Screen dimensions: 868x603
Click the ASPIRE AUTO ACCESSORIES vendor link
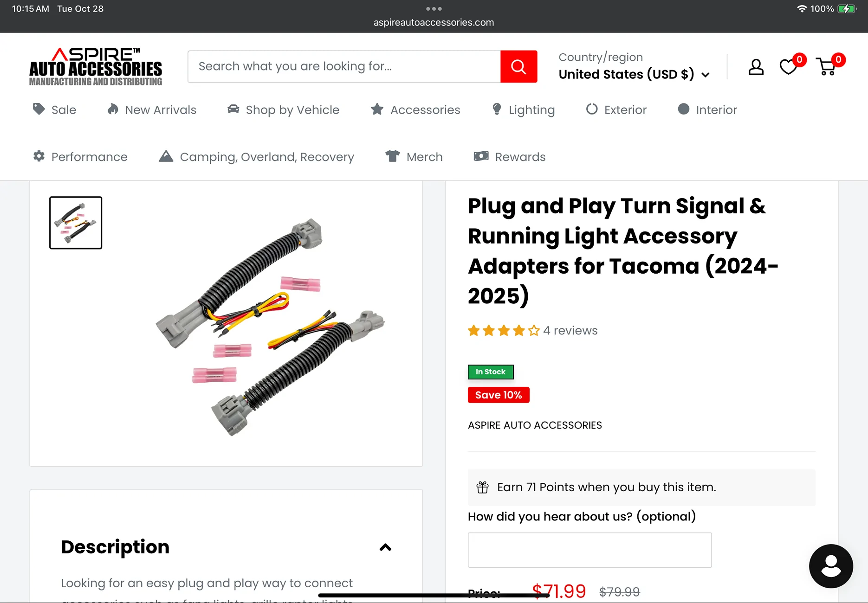pos(535,425)
